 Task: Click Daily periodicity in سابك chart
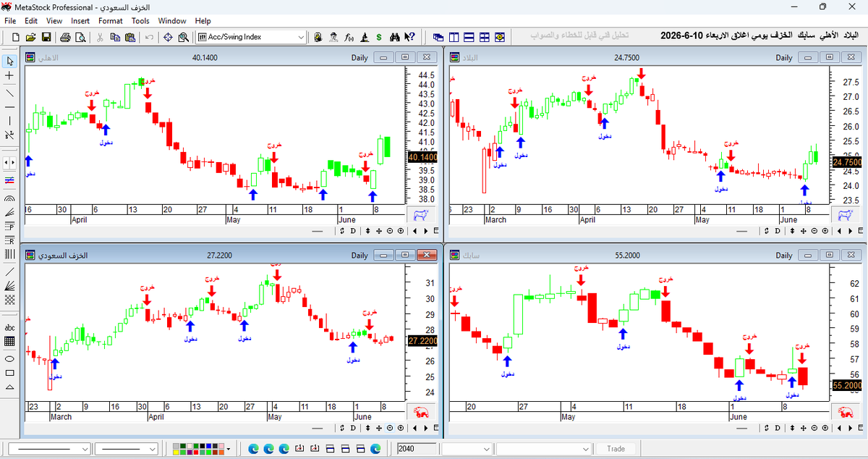(784, 256)
